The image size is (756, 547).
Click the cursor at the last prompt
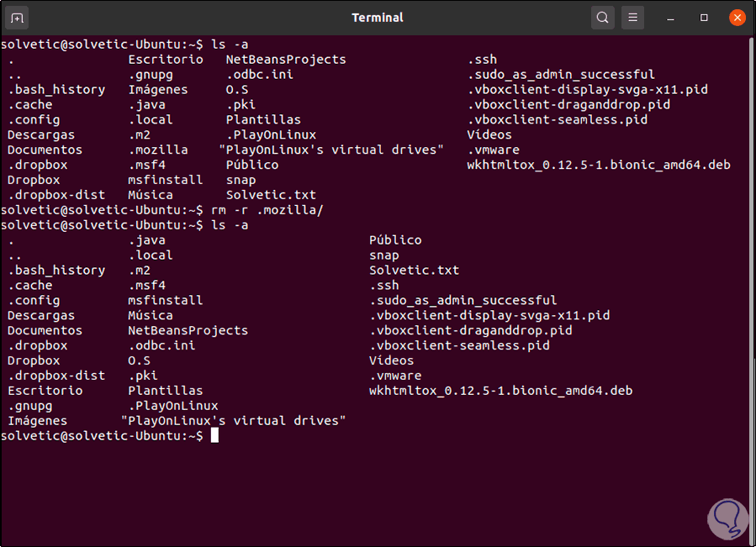(215, 435)
